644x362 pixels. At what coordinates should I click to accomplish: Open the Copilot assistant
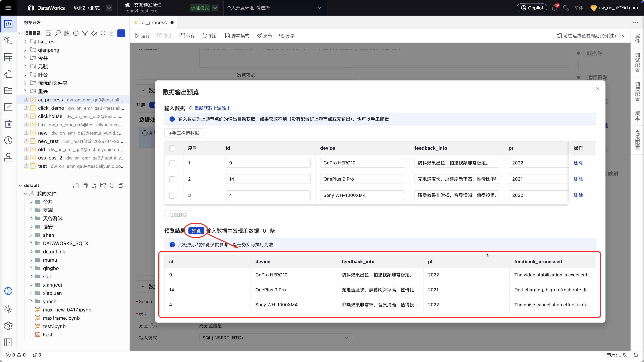click(532, 8)
